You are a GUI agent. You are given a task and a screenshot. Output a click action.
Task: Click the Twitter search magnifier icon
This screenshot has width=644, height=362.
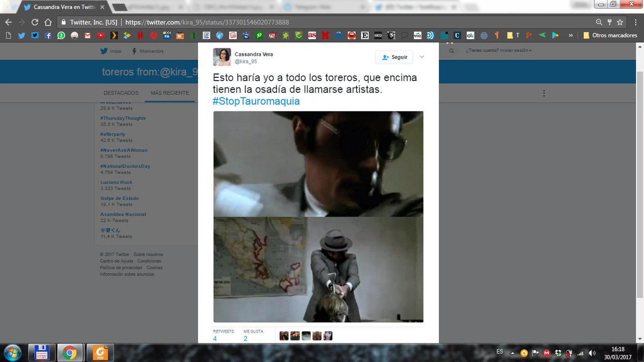click(451, 51)
